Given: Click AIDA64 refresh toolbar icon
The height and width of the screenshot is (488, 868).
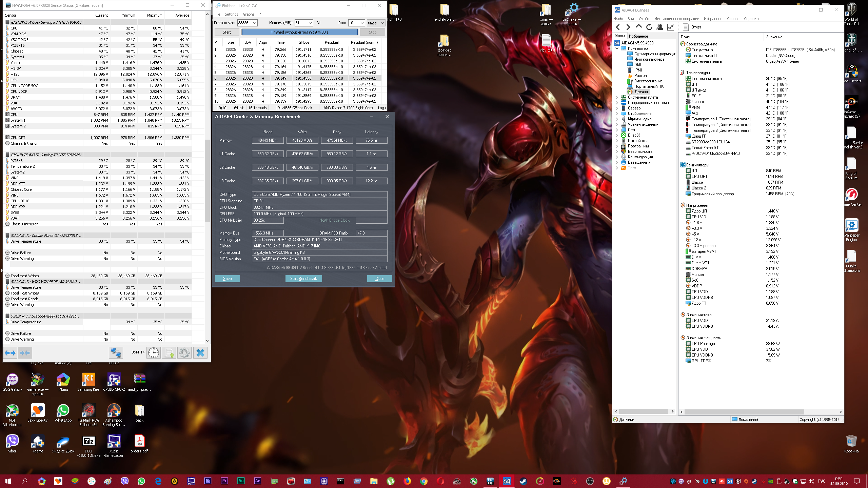Looking at the screenshot, I should pyautogui.click(x=649, y=27).
